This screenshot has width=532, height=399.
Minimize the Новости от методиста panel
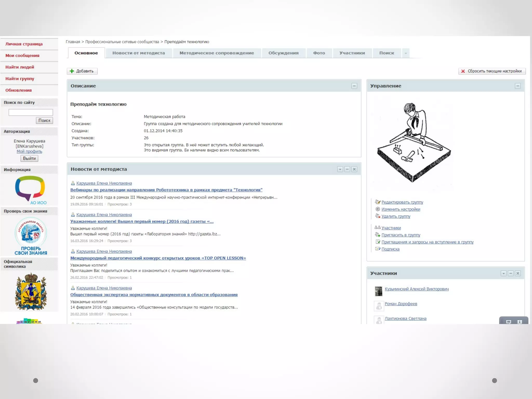coord(347,169)
